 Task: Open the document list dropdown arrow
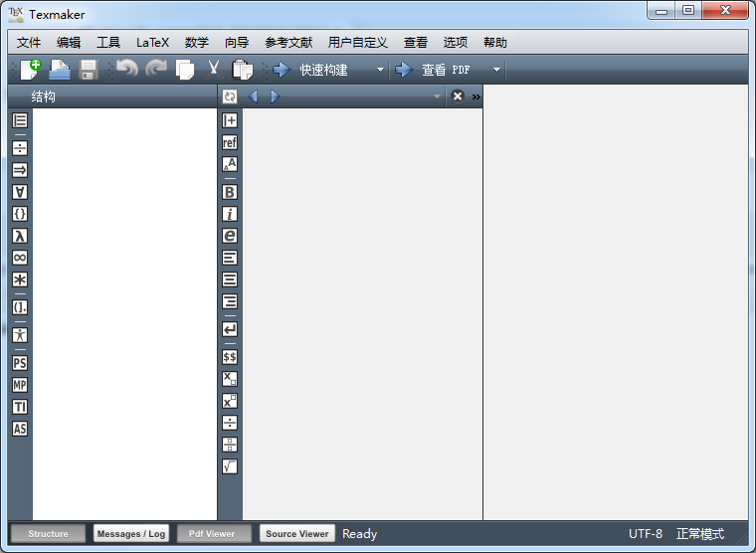[437, 96]
